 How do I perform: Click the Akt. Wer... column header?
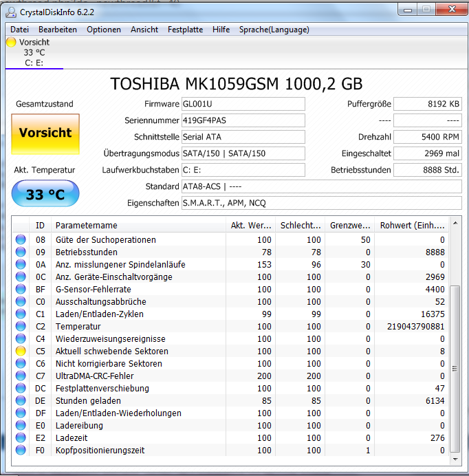[x=251, y=225]
